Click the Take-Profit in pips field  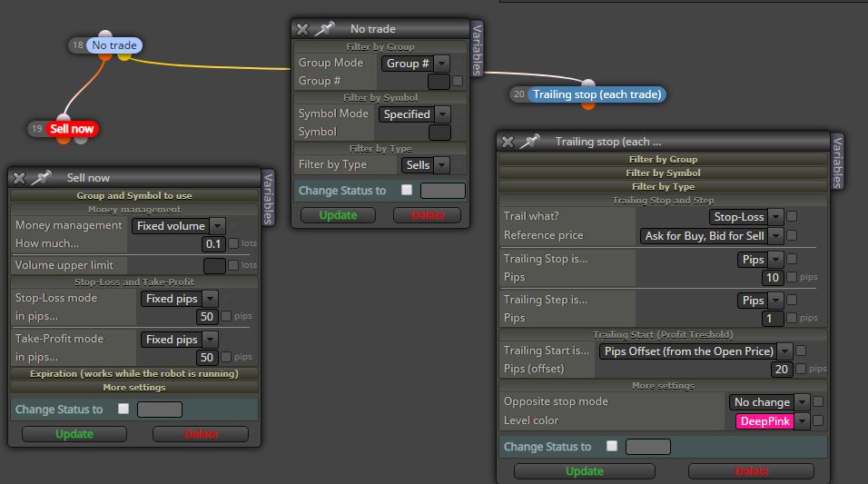click(x=206, y=357)
